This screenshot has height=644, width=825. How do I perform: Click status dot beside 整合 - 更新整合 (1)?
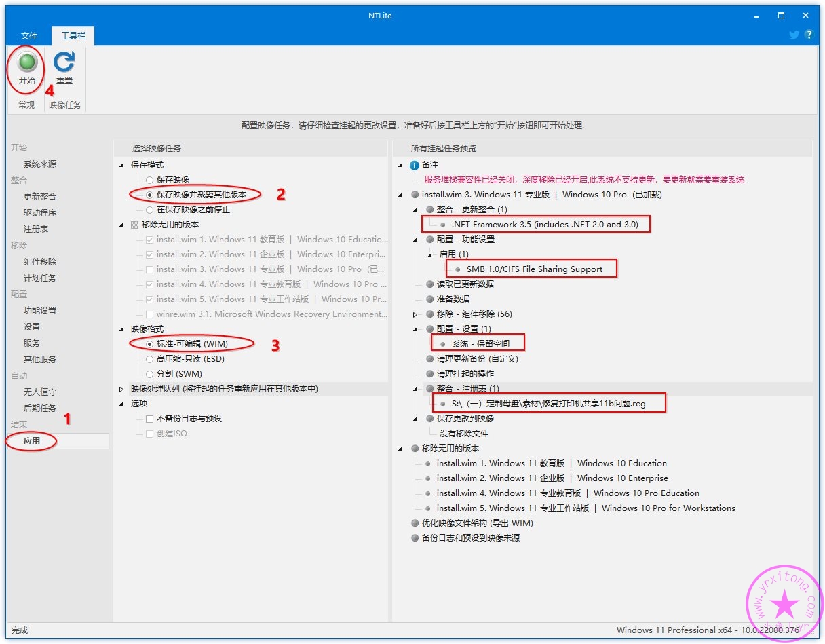429,210
